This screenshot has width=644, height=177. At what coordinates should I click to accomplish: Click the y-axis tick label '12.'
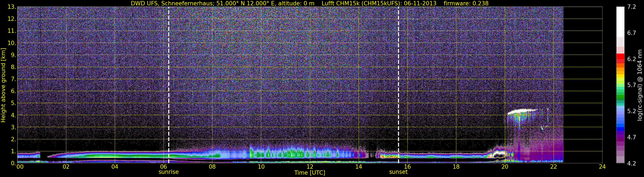coord(12,19)
